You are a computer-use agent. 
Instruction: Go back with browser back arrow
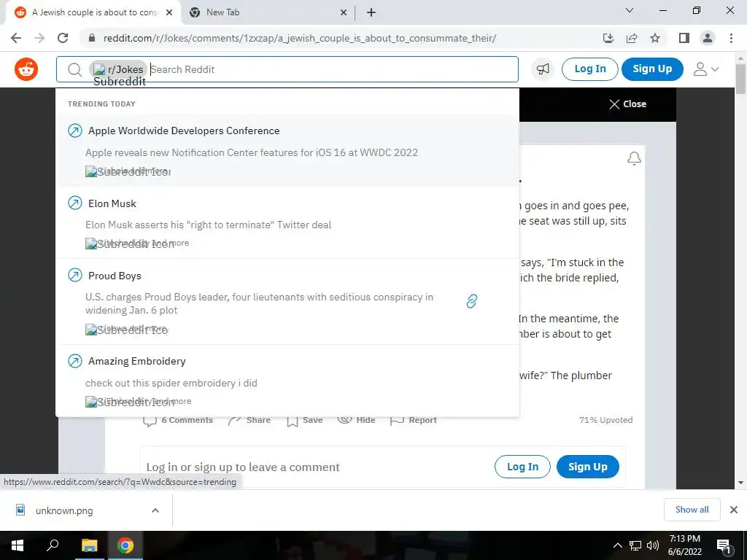pyautogui.click(x=16, y=38)
